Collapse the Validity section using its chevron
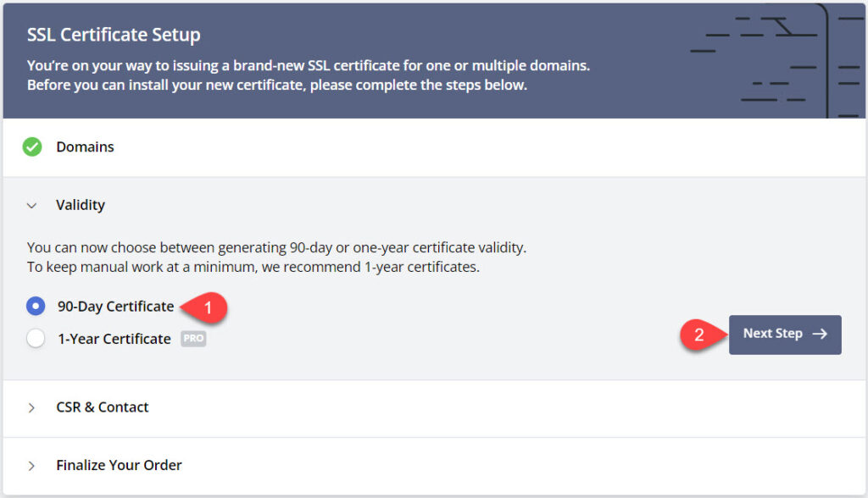Image resolution: width=868 pixels, height=498 pixels. tap(32, 205)
